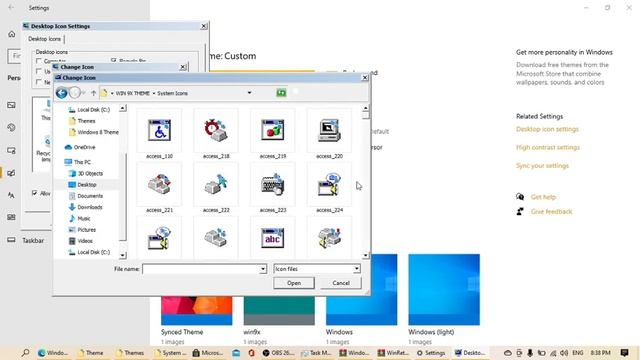Viewport: 640px width, 360px height.
Task: Expand breadcrumb arrow before WIN 9X THEME
Action: pyautogui.click(x=112, y=93)
